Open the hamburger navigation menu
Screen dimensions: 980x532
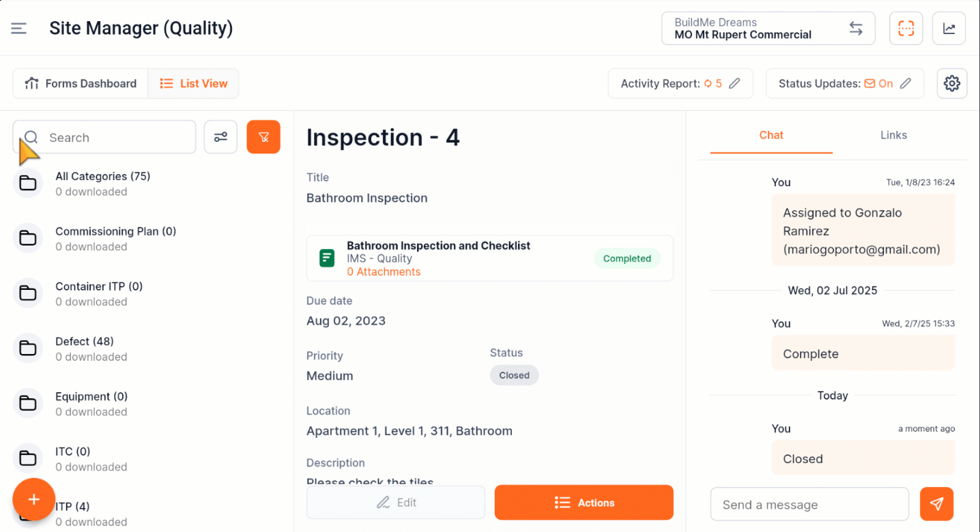18,29
